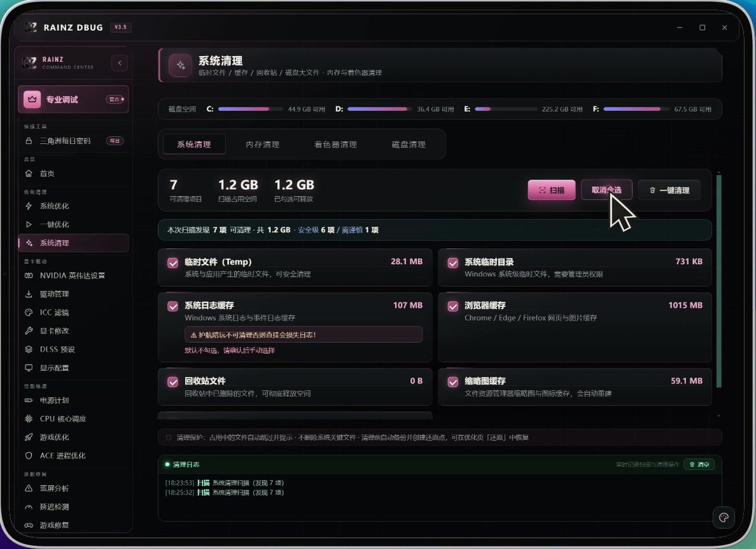Click the 安全级 link in scan summary
Screen dimensions: 756x549
[308, 230]
